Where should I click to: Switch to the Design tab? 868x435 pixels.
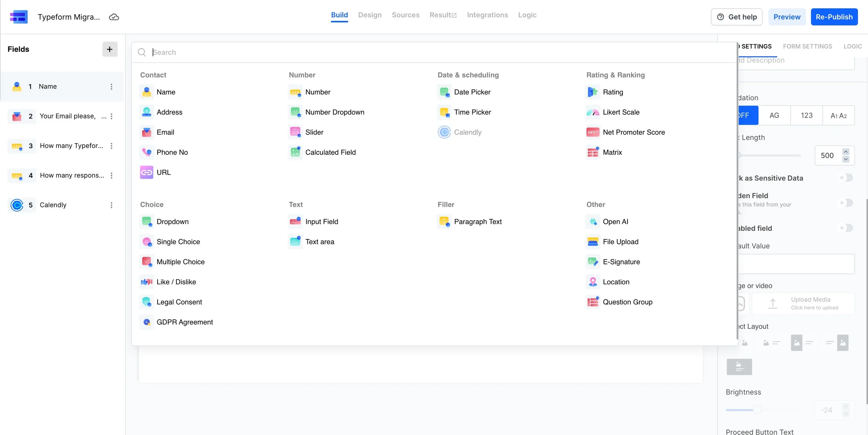(x=370, y=15)
